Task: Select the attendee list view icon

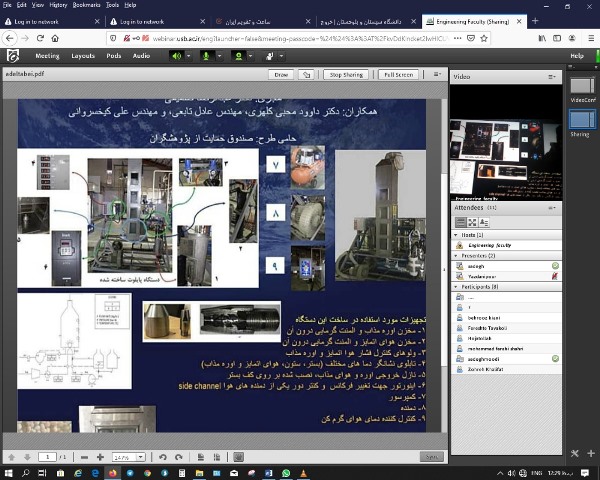Action: [x=461, y=222]
